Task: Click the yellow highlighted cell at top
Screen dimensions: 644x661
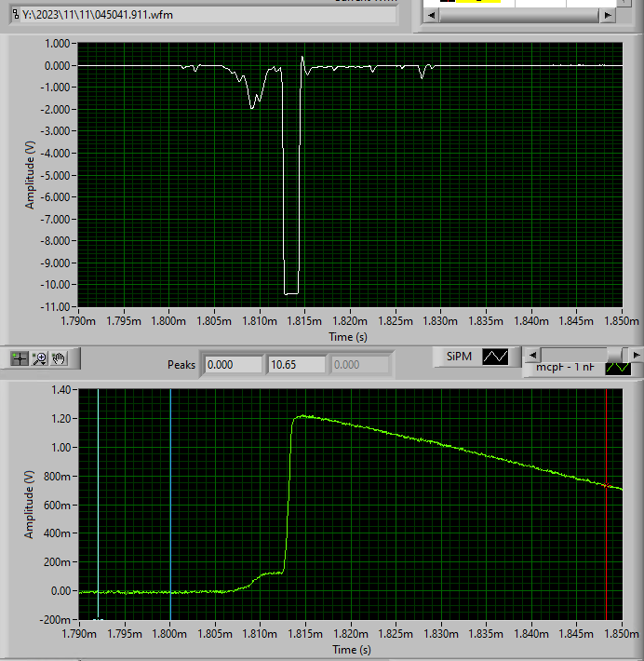Action: [x=478, y=1]
